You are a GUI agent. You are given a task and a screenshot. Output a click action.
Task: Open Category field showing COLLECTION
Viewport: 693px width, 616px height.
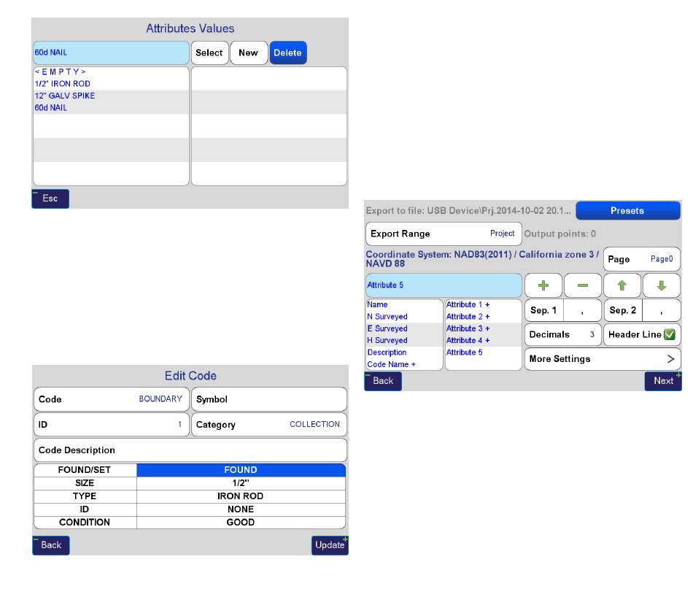pyautogui.click(x=268, y=425)
